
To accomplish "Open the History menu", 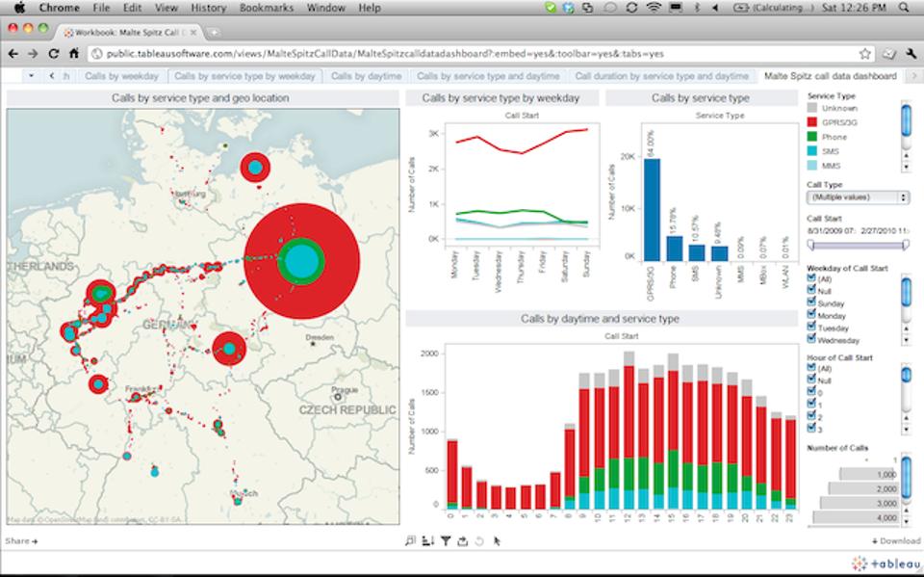I will click(x=209, y=8).
